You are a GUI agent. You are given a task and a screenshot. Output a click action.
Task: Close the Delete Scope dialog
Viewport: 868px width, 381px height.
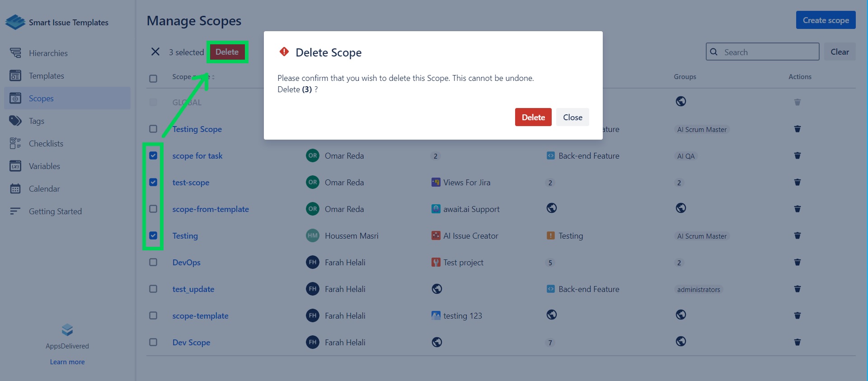pyautogui.click(x=572, y=117)
